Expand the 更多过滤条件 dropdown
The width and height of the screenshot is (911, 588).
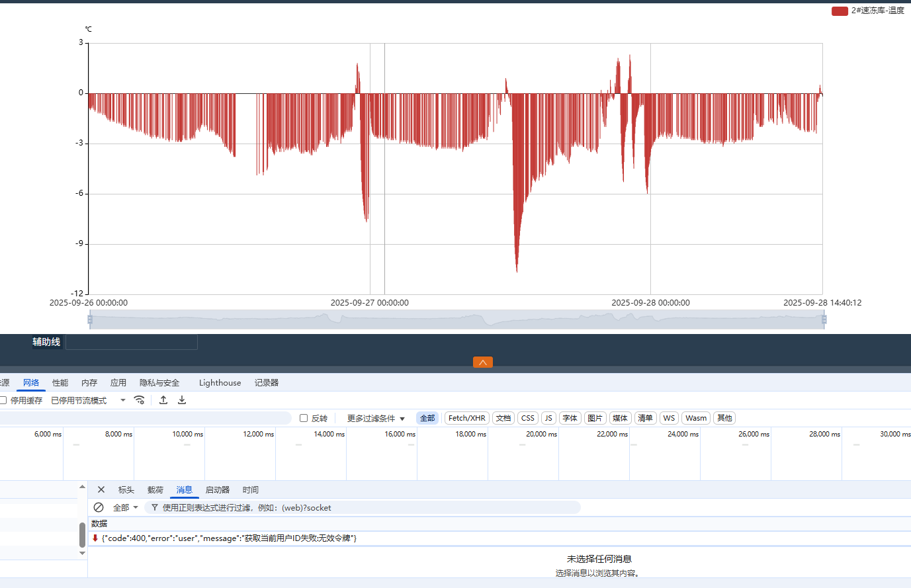(x=376, y=418)
